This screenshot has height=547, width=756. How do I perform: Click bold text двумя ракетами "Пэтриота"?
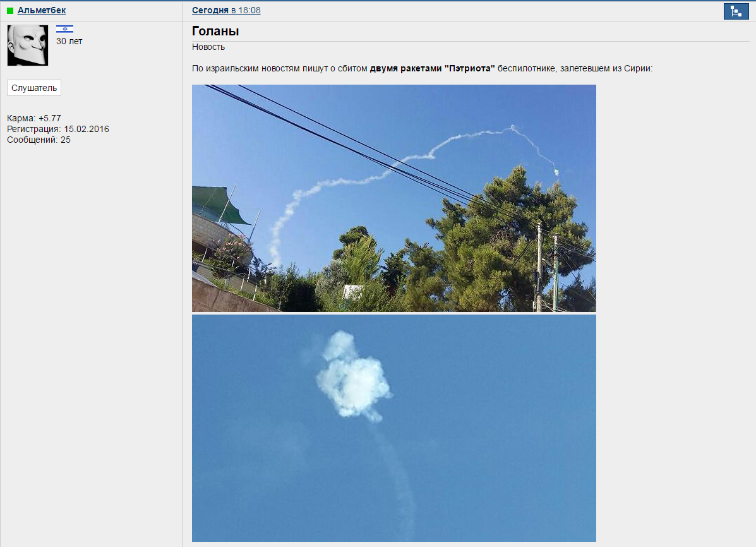433,68
